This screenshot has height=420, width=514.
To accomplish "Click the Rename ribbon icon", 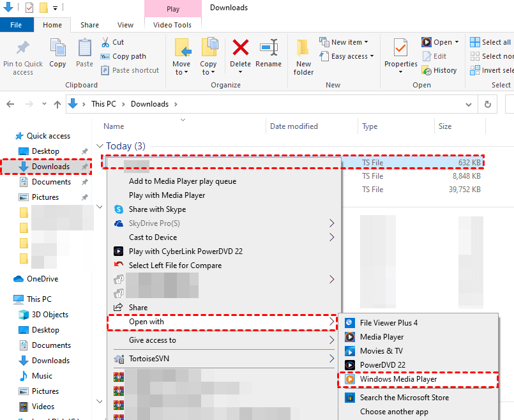I will pos(269,47).
